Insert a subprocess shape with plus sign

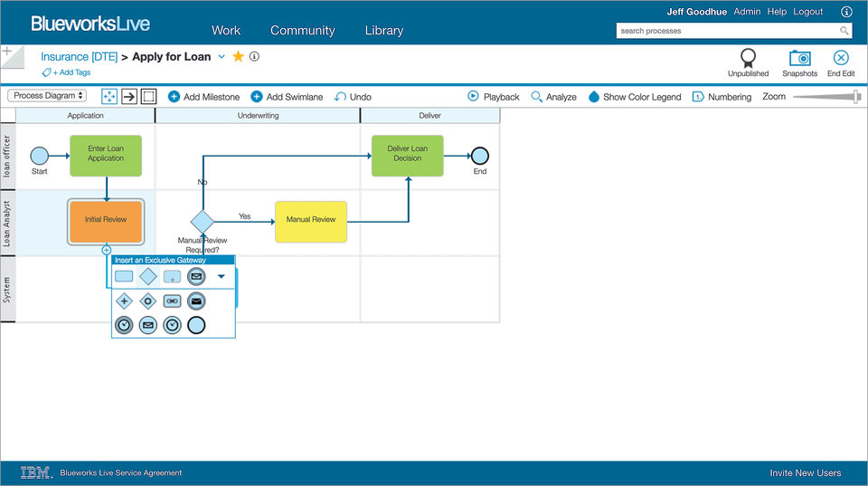[172, 276]
